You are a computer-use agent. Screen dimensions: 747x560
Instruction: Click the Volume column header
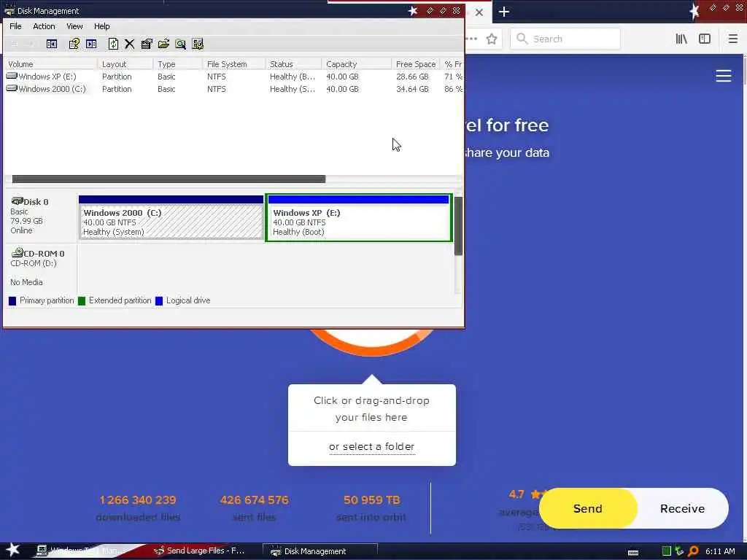[51, 64]
